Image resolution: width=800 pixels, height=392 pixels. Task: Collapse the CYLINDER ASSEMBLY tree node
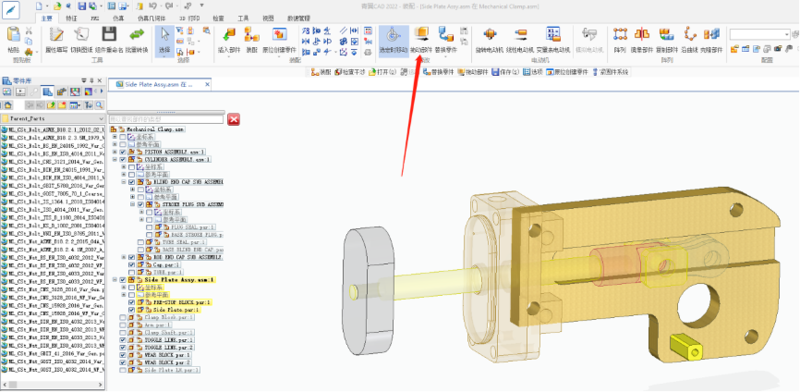click(115, 159)
